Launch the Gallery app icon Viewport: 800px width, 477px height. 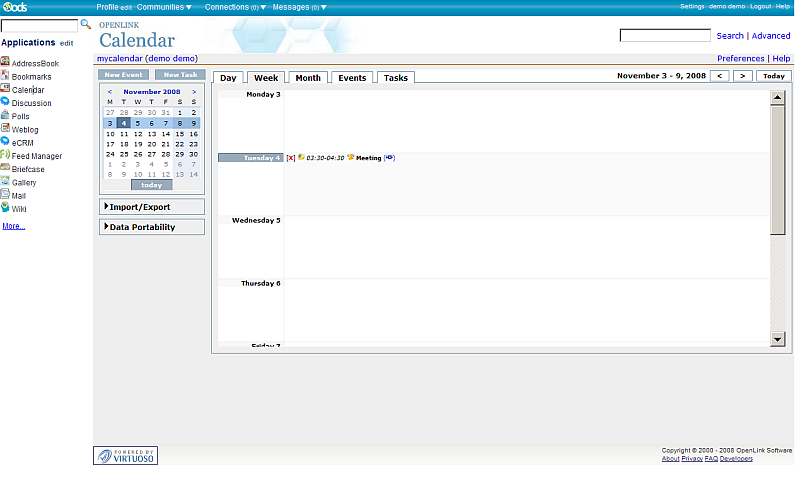tap(5, 182)
